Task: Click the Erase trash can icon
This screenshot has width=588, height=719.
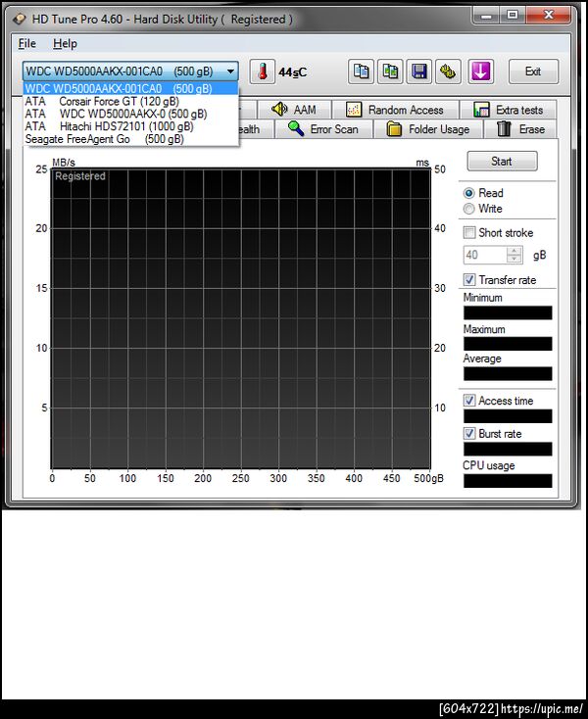Action: tap(504, 129)
